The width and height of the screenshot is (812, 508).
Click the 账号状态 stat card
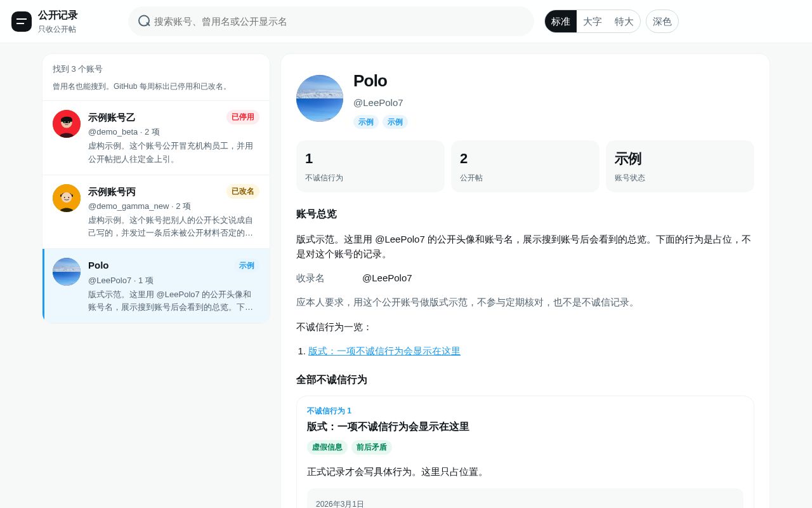tap(680, 166)
